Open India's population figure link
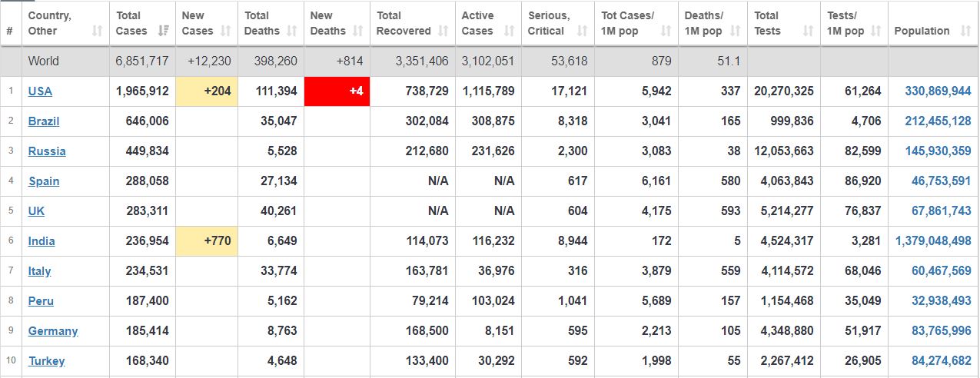This screenshot has width=980, height=378. 933,241
